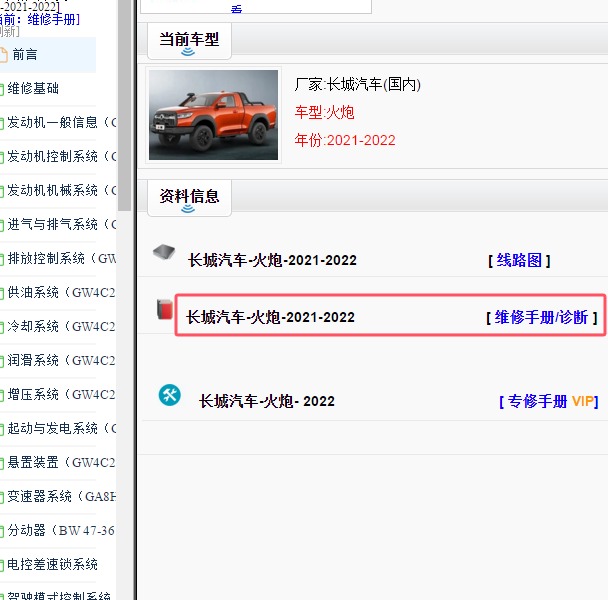Click 长城汽车-火炮- 2022 title text

(x=267, y=401)
